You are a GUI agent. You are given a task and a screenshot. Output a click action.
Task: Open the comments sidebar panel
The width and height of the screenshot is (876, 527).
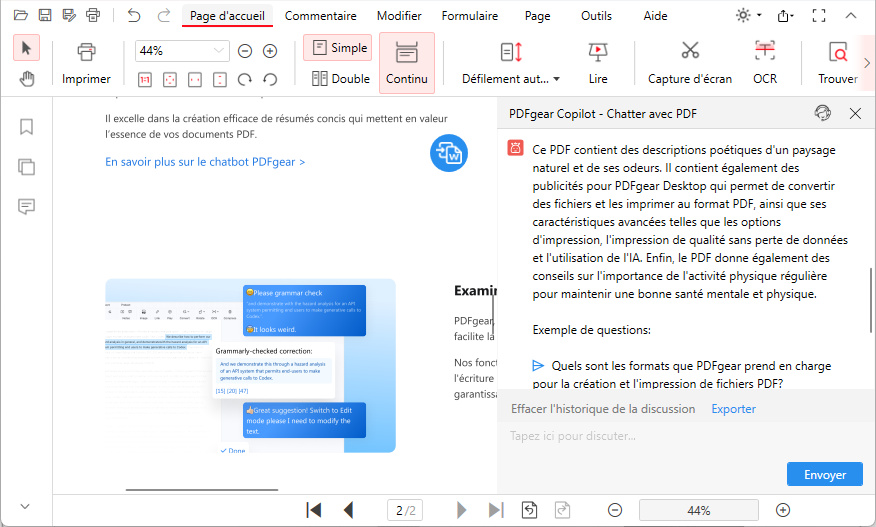pyautogui.click(x=26, y=206)
